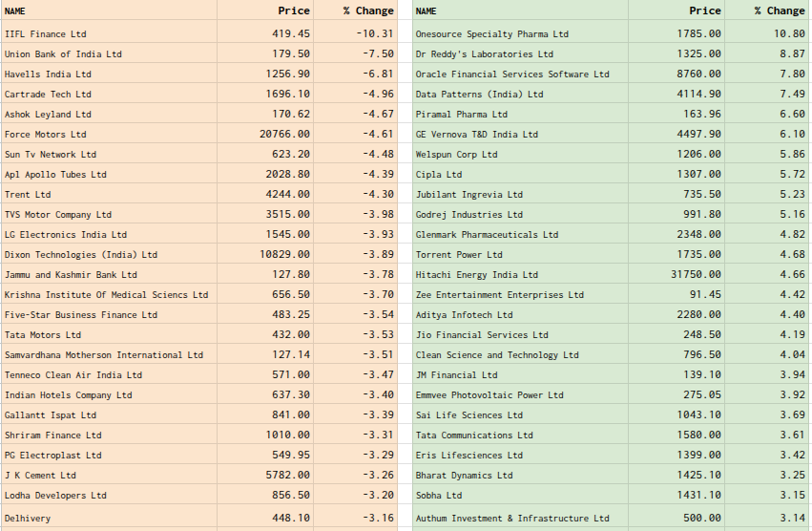812x531 pixels.
Task: Select the price 31750.00 of Hitachi Energy
Action: tap(696, 275)
